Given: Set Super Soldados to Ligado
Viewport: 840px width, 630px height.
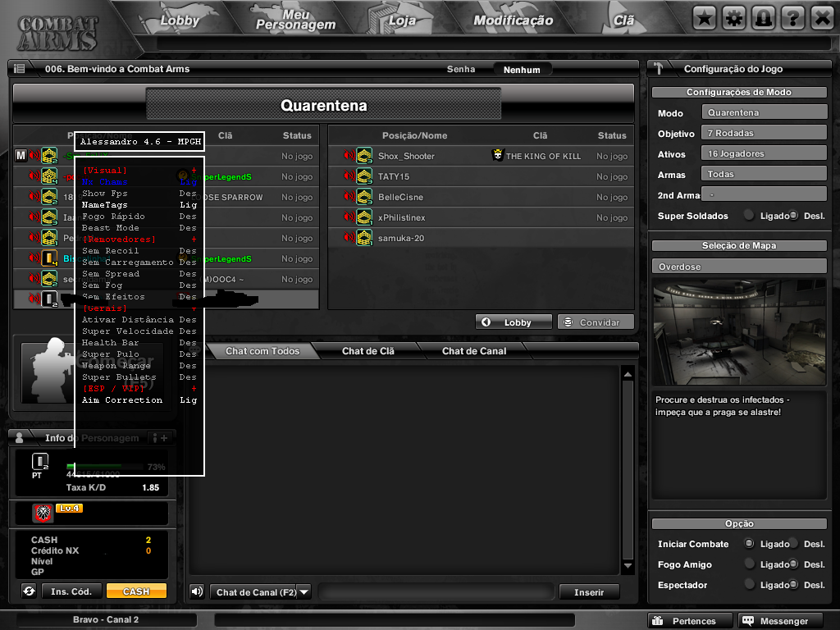Looking at the screenshot, I should click(749, 216).
